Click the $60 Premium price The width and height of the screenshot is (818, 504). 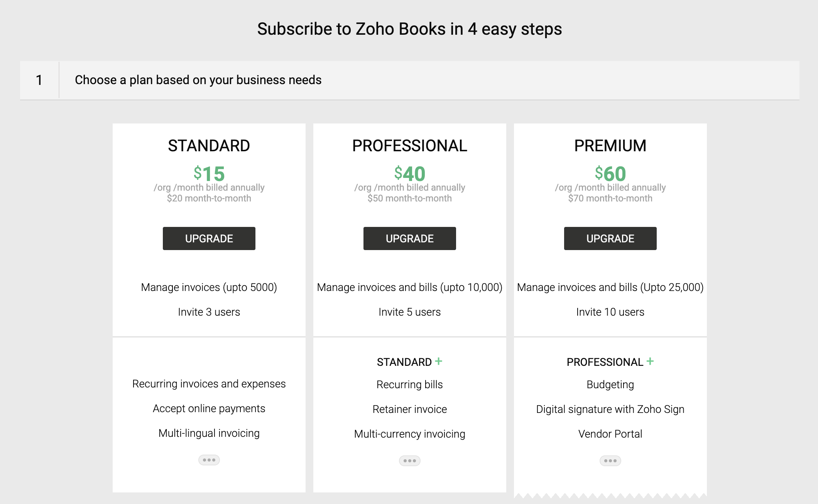(610, 174)
